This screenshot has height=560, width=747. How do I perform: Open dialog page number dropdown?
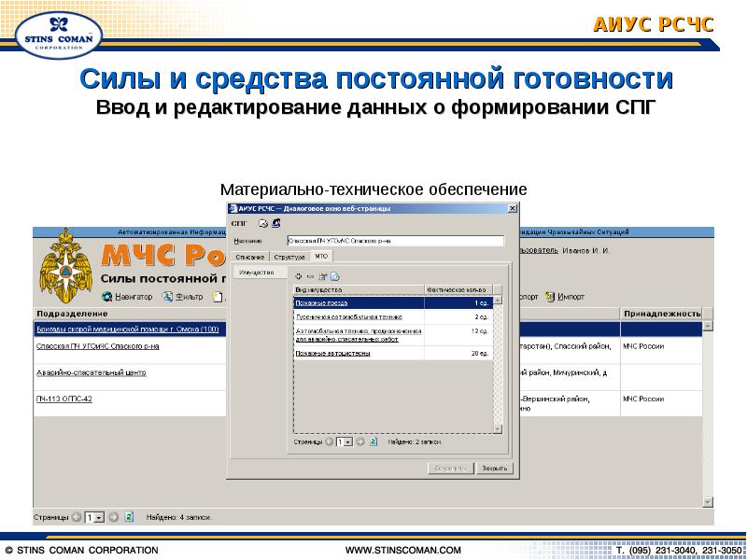pos(344,441)
